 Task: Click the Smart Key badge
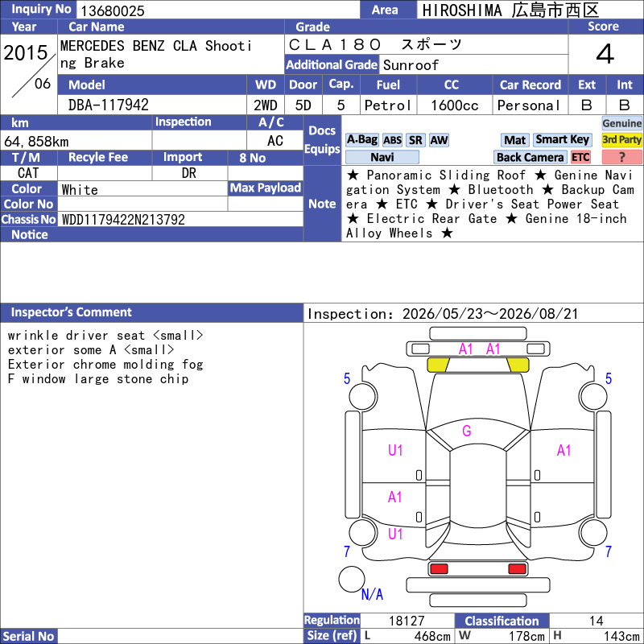pos(562,139)
